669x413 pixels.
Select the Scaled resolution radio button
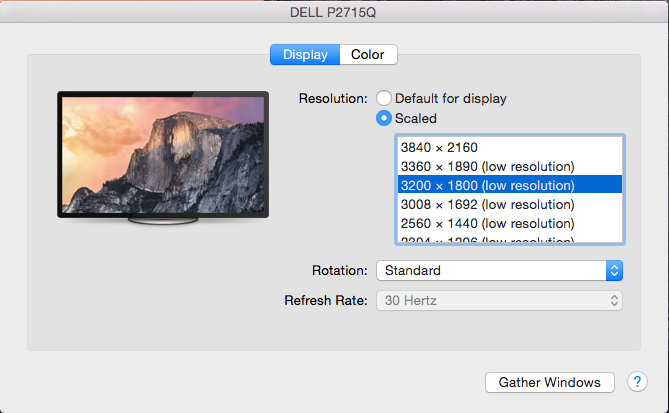(x=384, y=118)
